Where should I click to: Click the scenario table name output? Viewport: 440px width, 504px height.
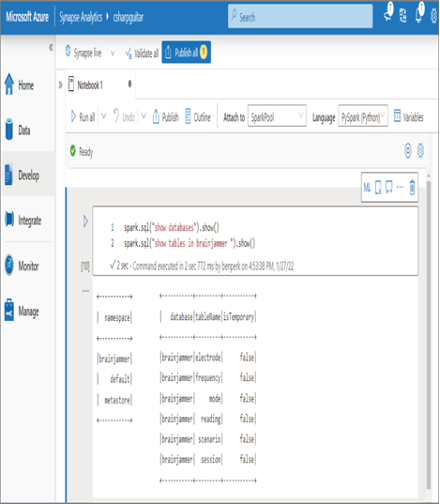[209, 439]
